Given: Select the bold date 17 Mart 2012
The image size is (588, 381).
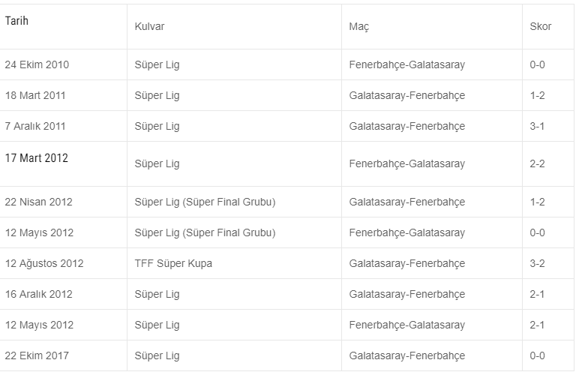Looking at the screenshot, I should pos(36,157).
